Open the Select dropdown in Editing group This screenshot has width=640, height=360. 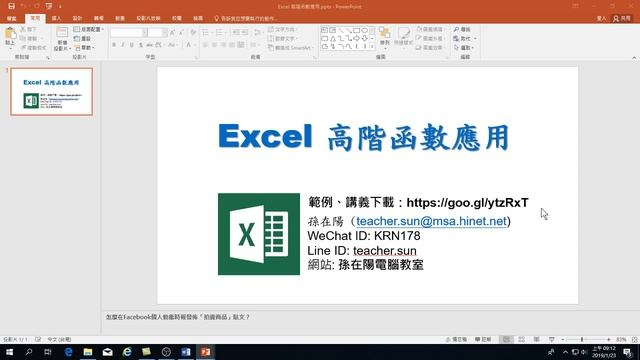(x=465, y=48)
